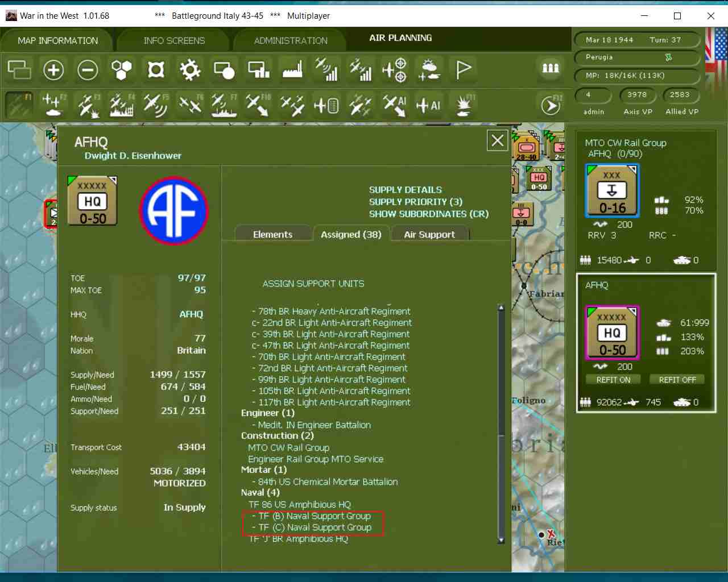Open the gear settings icon in toolbar
This screenshot has width=728, height=582.
[190, 70]
